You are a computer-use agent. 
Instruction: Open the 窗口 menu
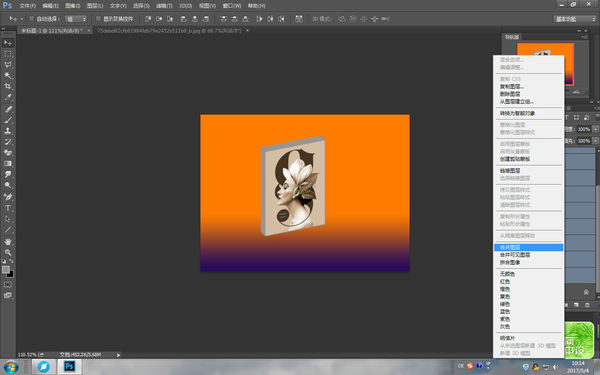tap(232, 6)
